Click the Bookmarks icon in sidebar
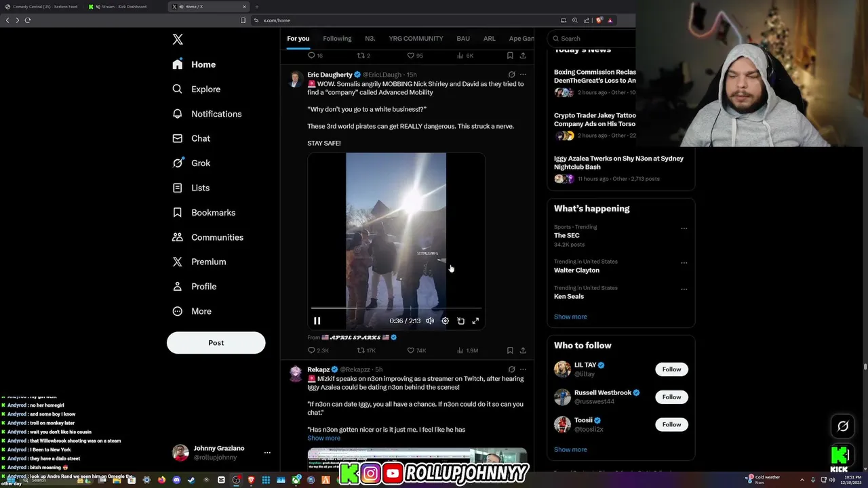This screenshot has width=868, height=488. click(178, 212)
